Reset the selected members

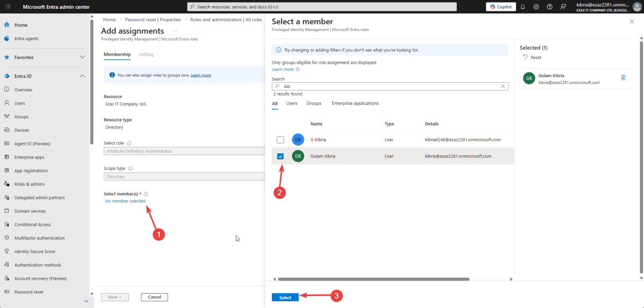coord(532,58)
